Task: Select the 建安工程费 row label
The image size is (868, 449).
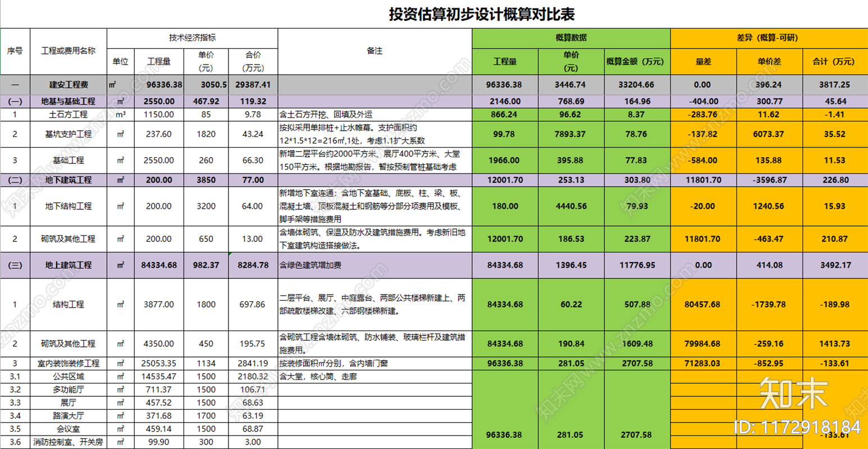Action: click(x=68, y=85)
